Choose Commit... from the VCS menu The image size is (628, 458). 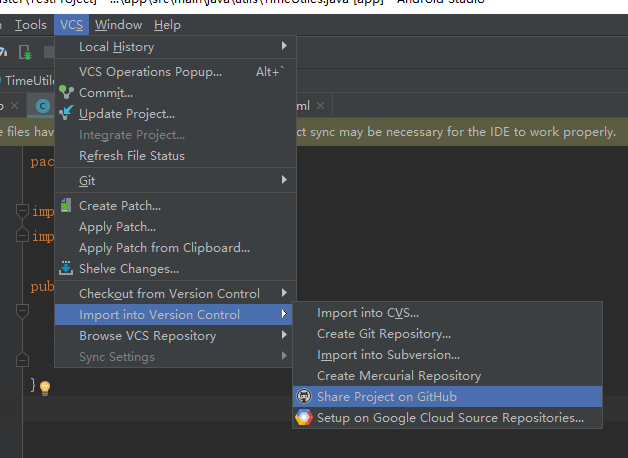(175, 92)
